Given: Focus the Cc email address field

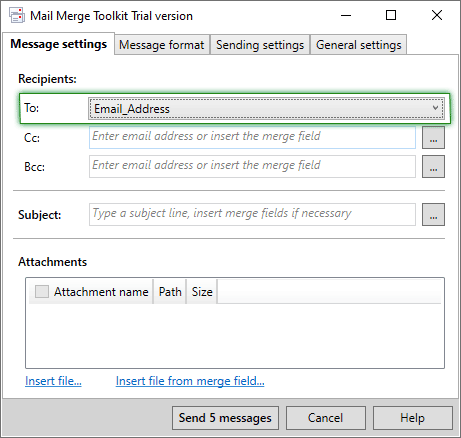Looking at the screenshot, I should [252, 137].
